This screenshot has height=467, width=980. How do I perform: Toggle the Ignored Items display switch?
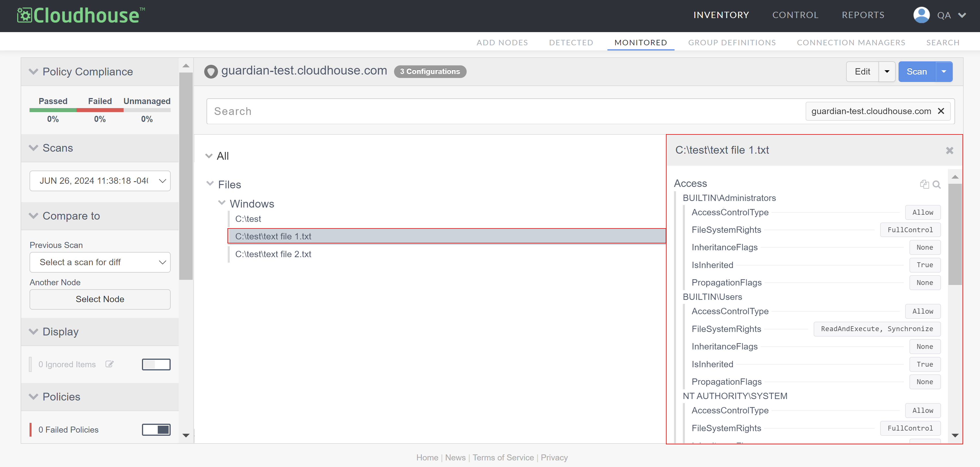click(x=156, y=364)
